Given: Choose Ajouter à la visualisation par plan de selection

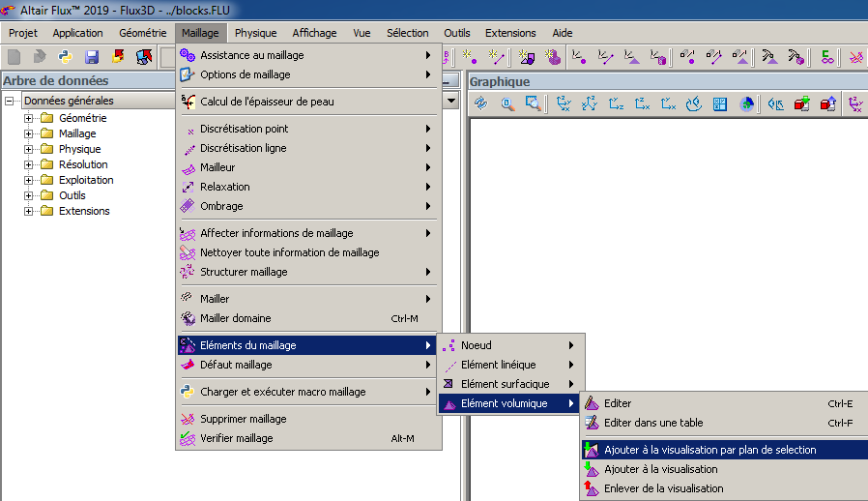Looking at the screenshot, I should pyautogui.click(x=709, y=450).
